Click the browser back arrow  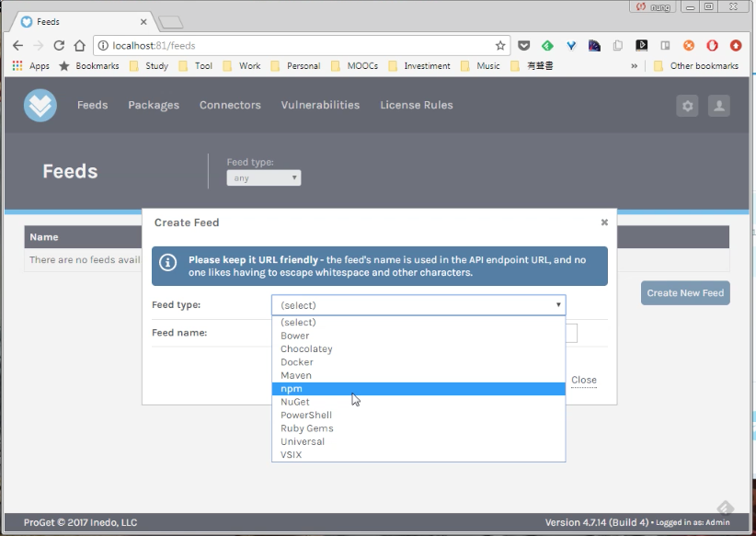17,45
